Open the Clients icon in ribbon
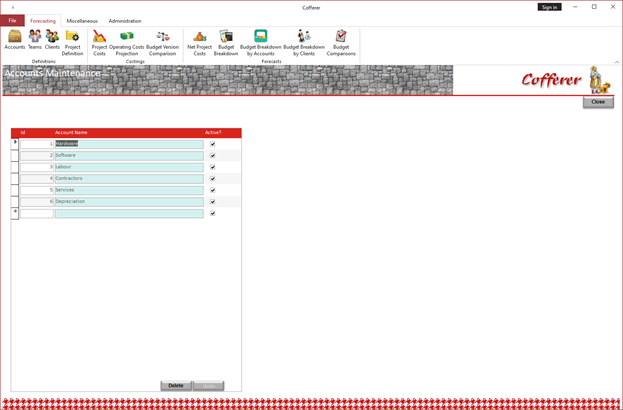The image size is (623, 410). tap(52, 39)
